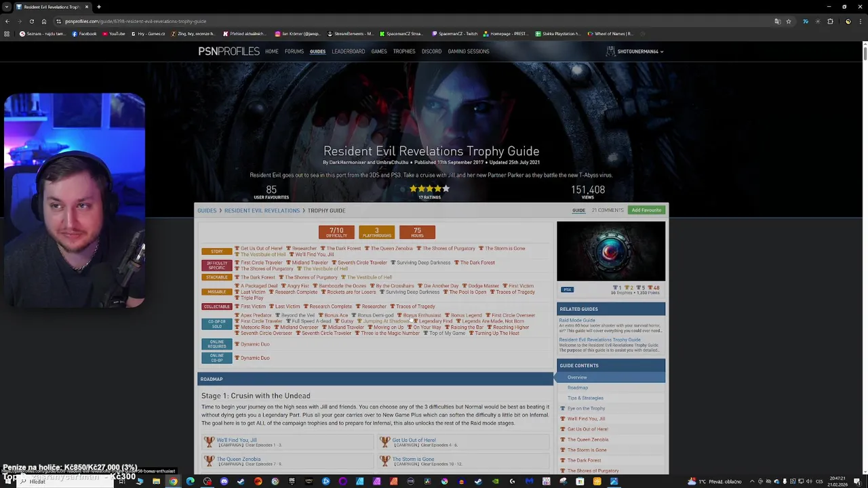
Task: Click the PS4 platform tag
Action: click(567, 289)
